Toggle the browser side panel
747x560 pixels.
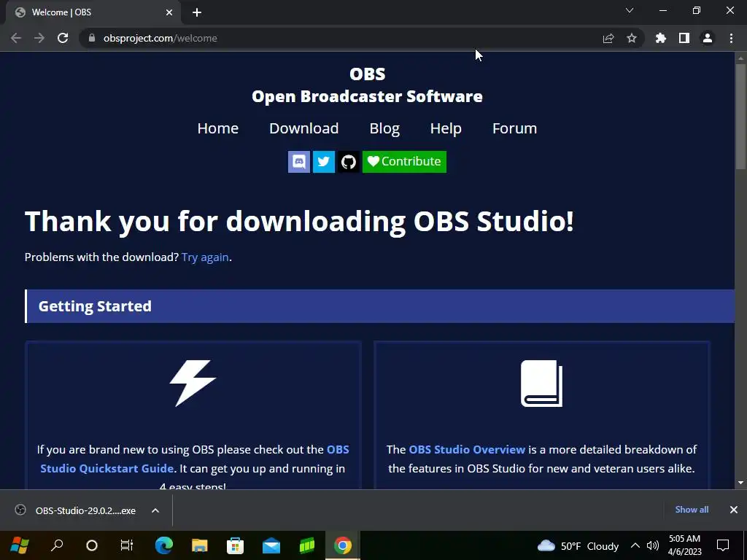click(x=684, y=38)
